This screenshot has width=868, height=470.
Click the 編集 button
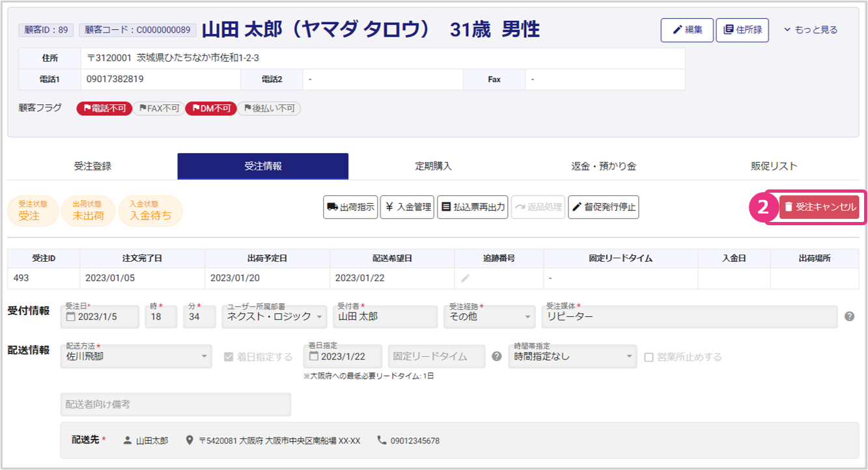coord(687,30)
